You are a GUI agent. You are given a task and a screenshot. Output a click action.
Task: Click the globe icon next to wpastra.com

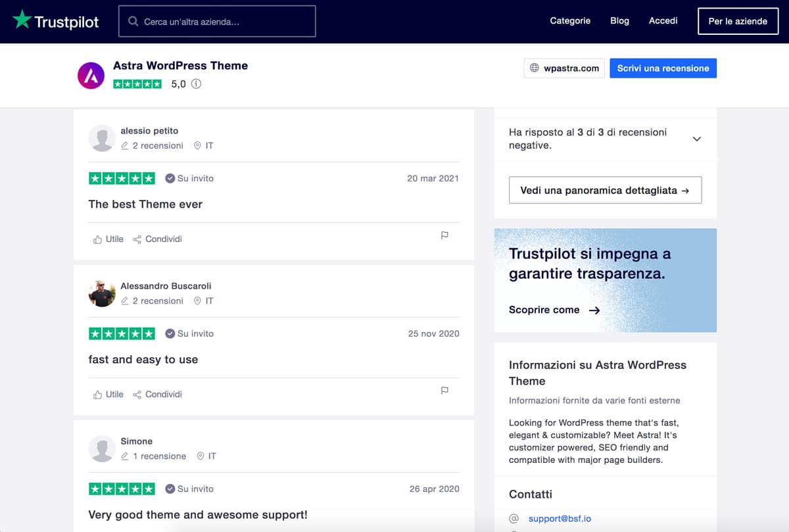pyautogui.click(x=535, y=68)
